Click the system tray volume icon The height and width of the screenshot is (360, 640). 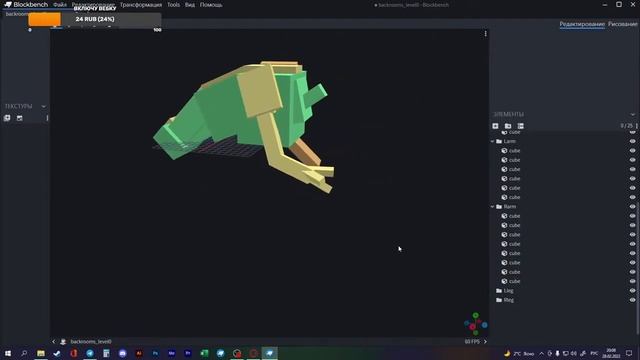(x=573, y=353)
